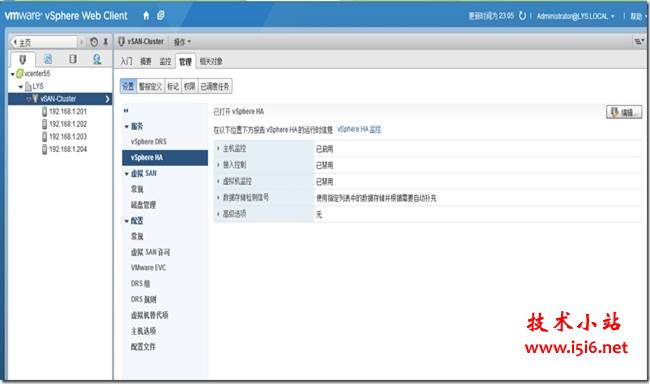Screen dimensions: 650x384
Task: Switch to VMs and Templates inventory icon
Action: tap(48, 59)
